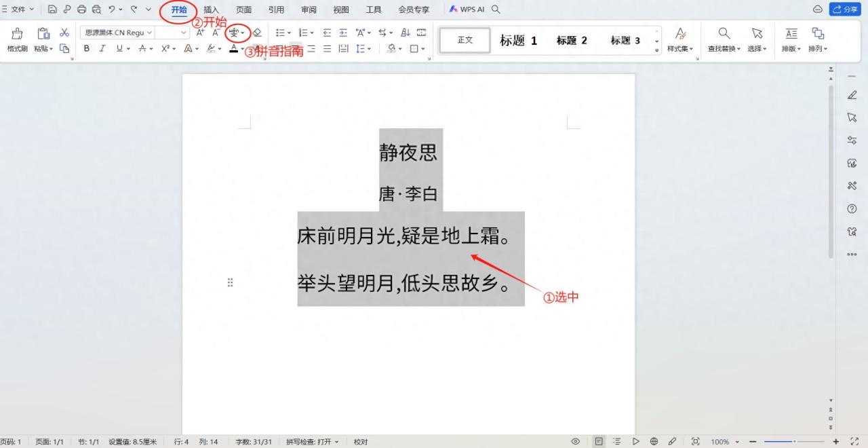Click the Style Set (样式集) icon
The width and height of the screenshot is (868, 448).
(x=679, y=33)
